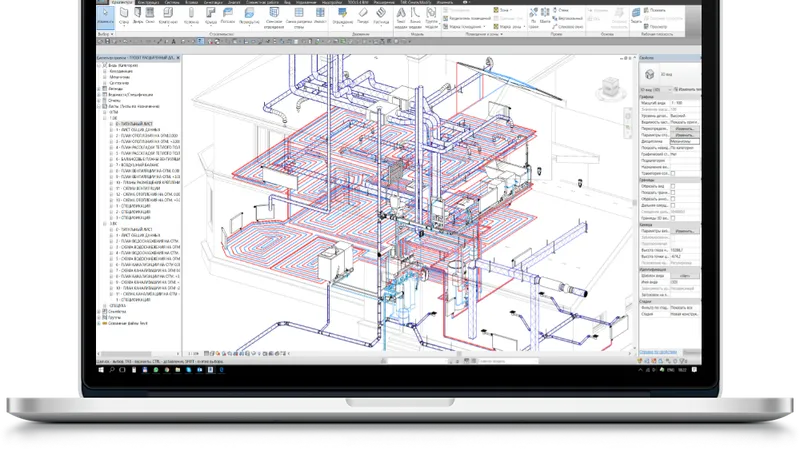The width and height of the screenshot is (800, 450).
Task: Toggle the Обрезать анно... checkbox
Action: click(x=672, y=199)
